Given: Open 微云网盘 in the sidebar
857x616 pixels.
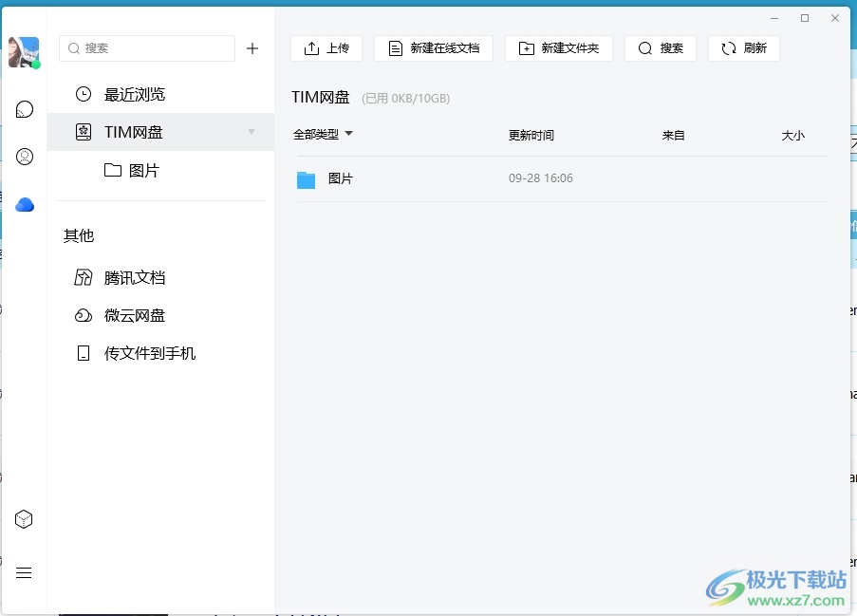Looking at the screenshot, I should point(134,315).
